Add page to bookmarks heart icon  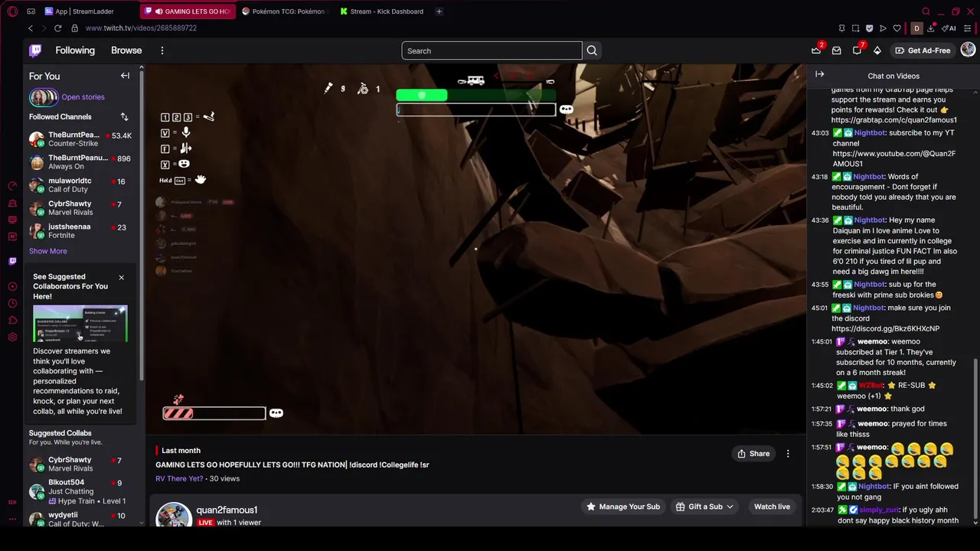click(x=897, y=28)
